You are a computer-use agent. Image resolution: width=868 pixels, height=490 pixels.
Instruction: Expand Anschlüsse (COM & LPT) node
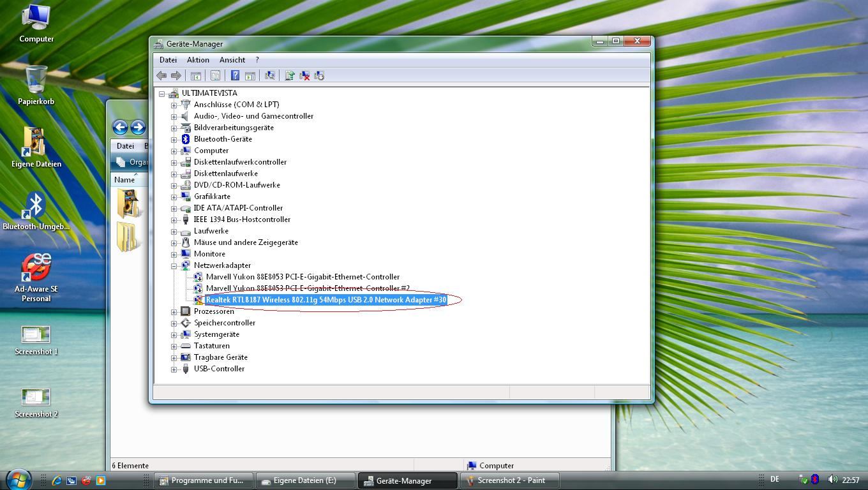(174, 105)
